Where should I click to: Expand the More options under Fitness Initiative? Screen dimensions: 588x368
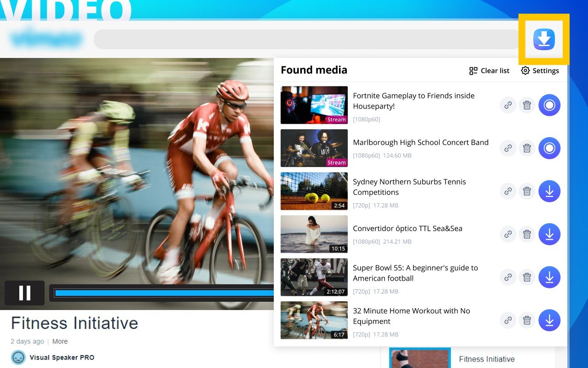pos(60,341)
